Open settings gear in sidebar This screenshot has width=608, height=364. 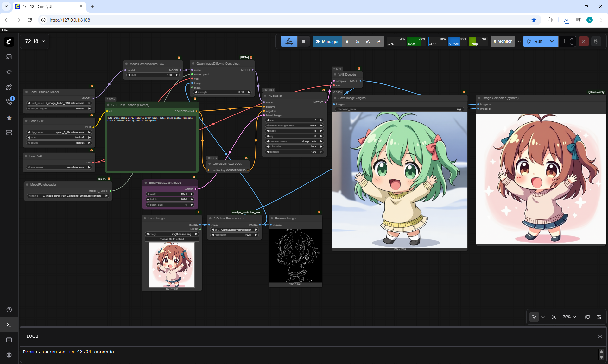tap(9, 355)
